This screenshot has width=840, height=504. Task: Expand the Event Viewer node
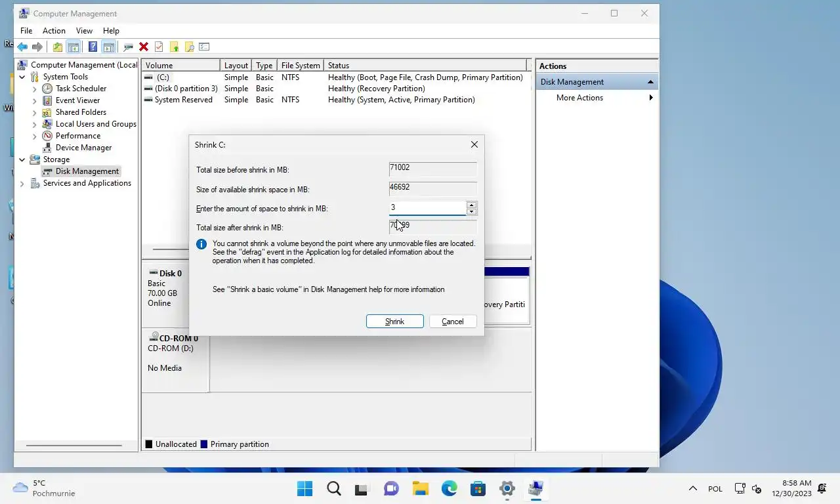coord(34,100)
